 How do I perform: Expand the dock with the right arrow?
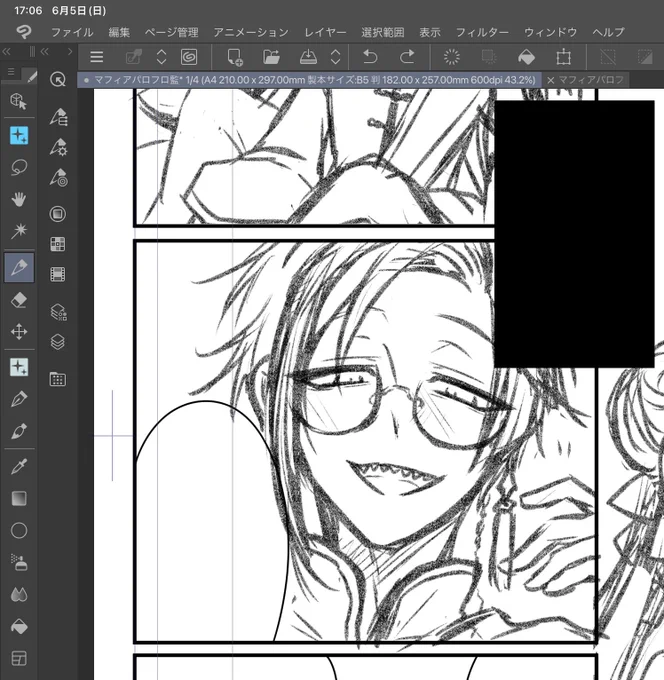(x=70, y=52)
